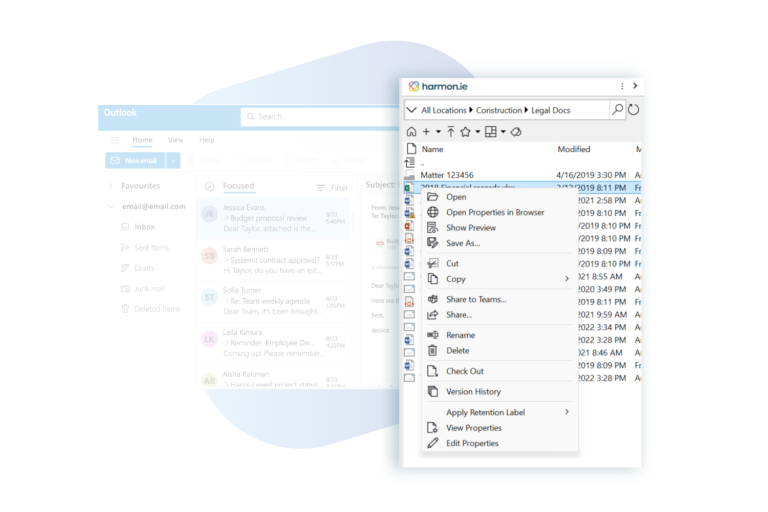Open the locations dropdown chevron
This screenshot has height=512, width=768.
click(x=411, y=110)
